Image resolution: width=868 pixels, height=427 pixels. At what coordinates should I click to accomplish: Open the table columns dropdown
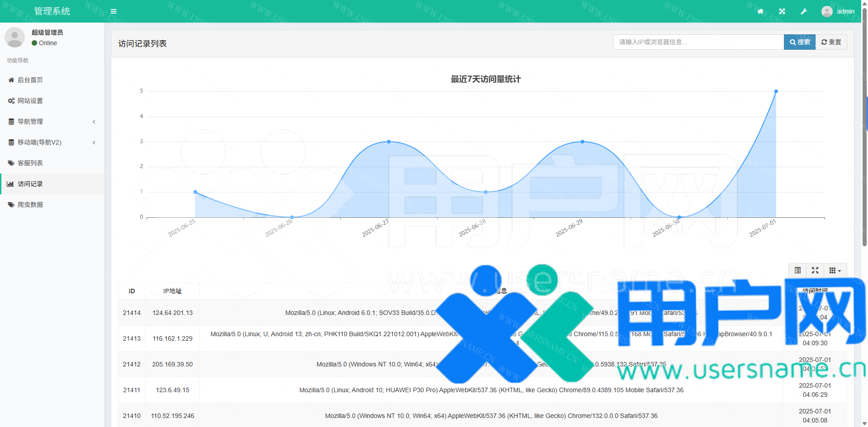point(835,270)
